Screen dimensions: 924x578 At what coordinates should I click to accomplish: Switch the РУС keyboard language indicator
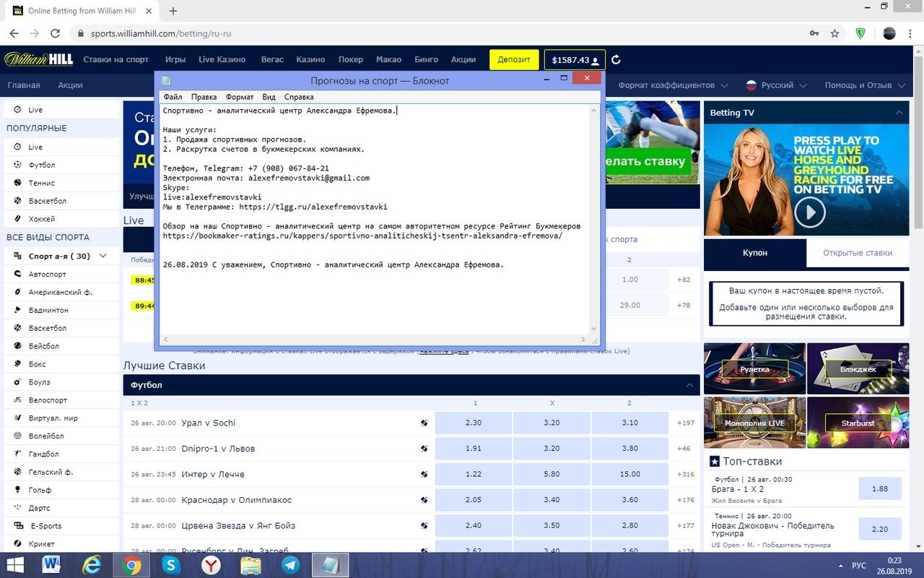(859, 565)
